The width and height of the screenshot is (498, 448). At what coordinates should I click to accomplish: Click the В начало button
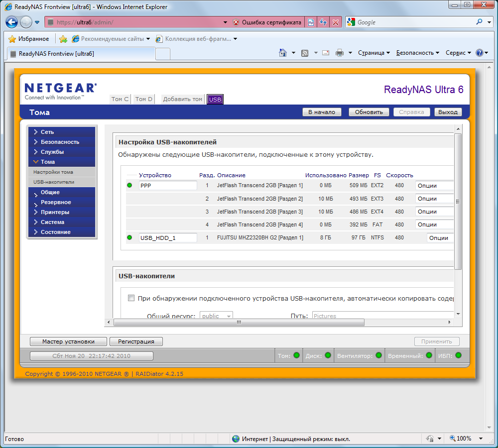tap(322, 112)
